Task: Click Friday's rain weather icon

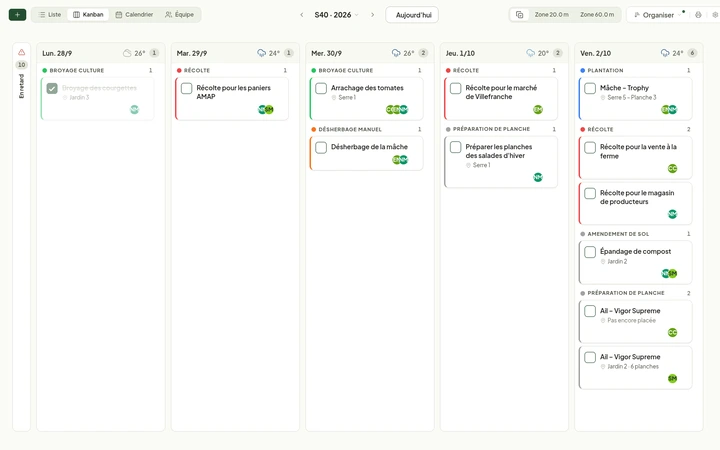Action: click(665, 53)
